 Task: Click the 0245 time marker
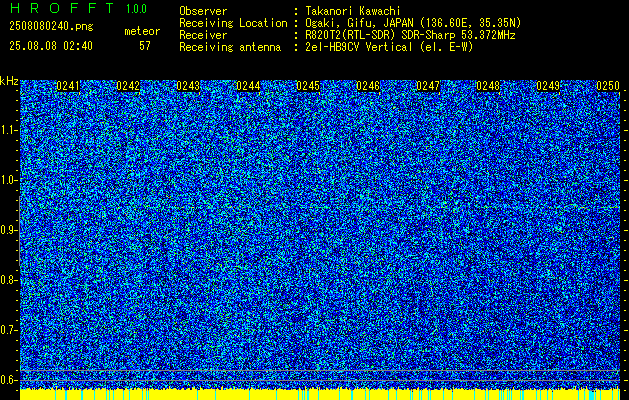[x=308, y=86]
